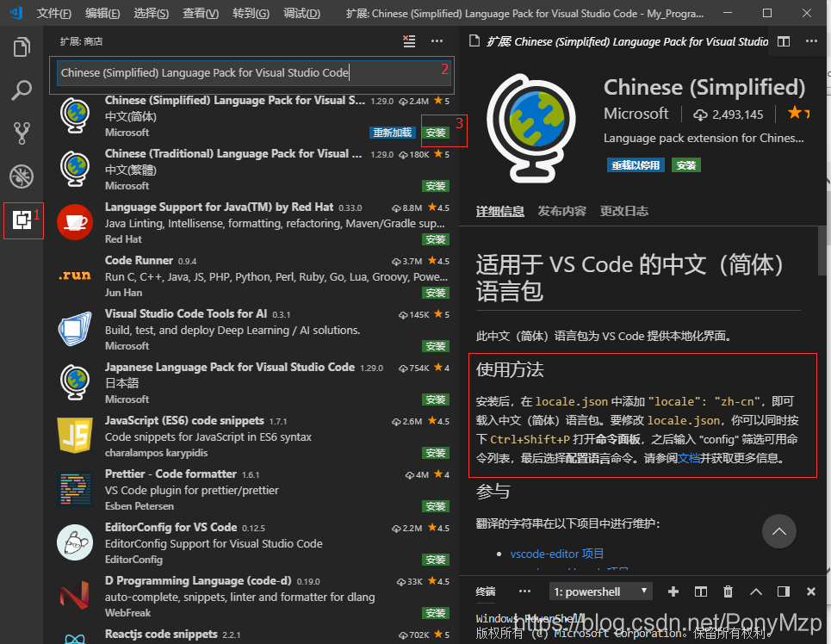The height and width of the screenshot is (644, 831).
Task: Open the Debug view
Action: 22,176
